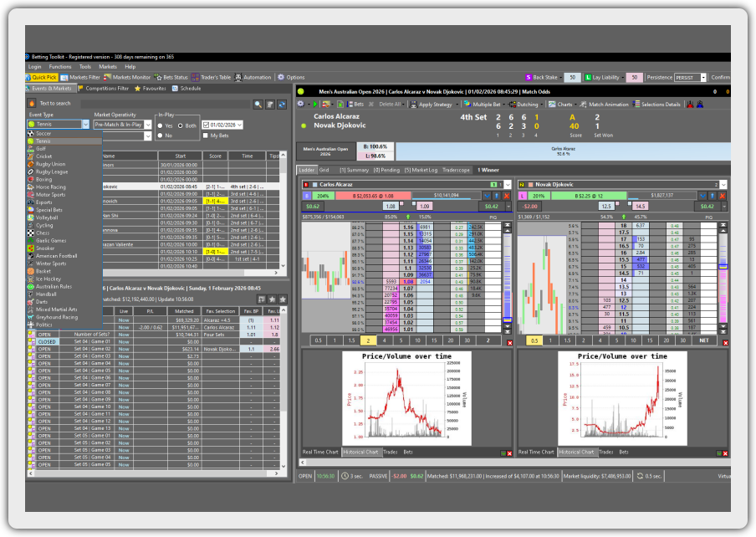Viewport: 756px width, 537px height.
Task: Click blue down chevron on Carlos Alcaraz ladder
Action: click(x=487, y=196)
